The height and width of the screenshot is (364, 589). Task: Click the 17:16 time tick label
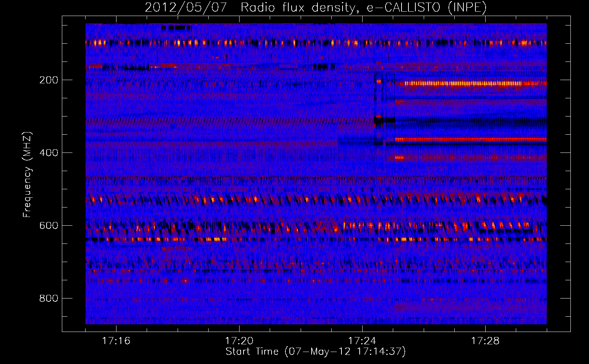click(x=116, y=341)
